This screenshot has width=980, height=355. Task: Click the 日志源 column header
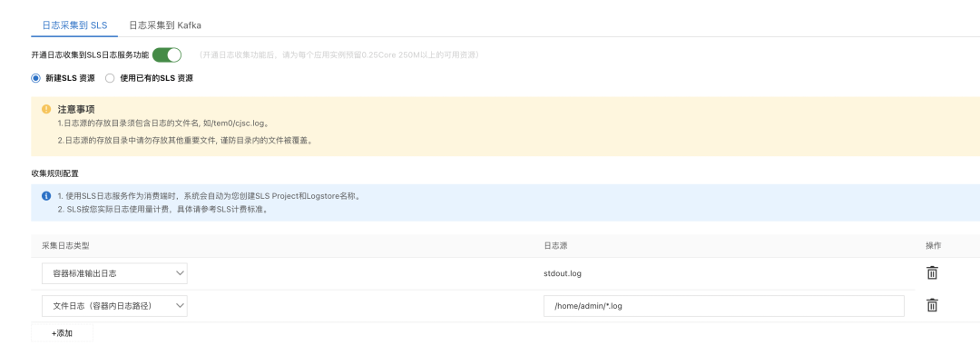coord(555,246)
